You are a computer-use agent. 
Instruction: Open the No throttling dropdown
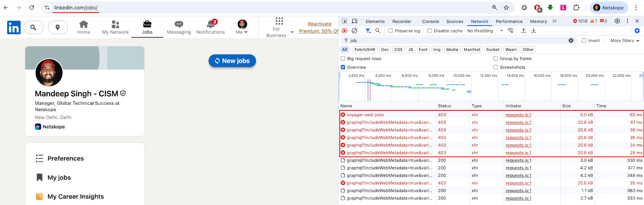coord(485,31)
